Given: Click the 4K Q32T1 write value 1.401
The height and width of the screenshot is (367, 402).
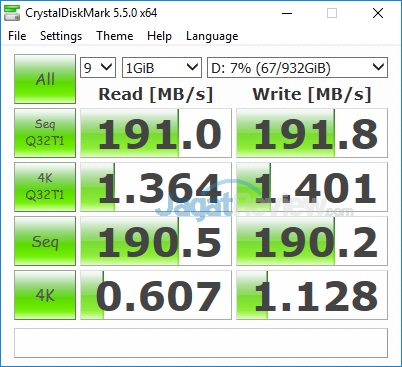Looking at the screenshot, I should click(x=312, y=187).
